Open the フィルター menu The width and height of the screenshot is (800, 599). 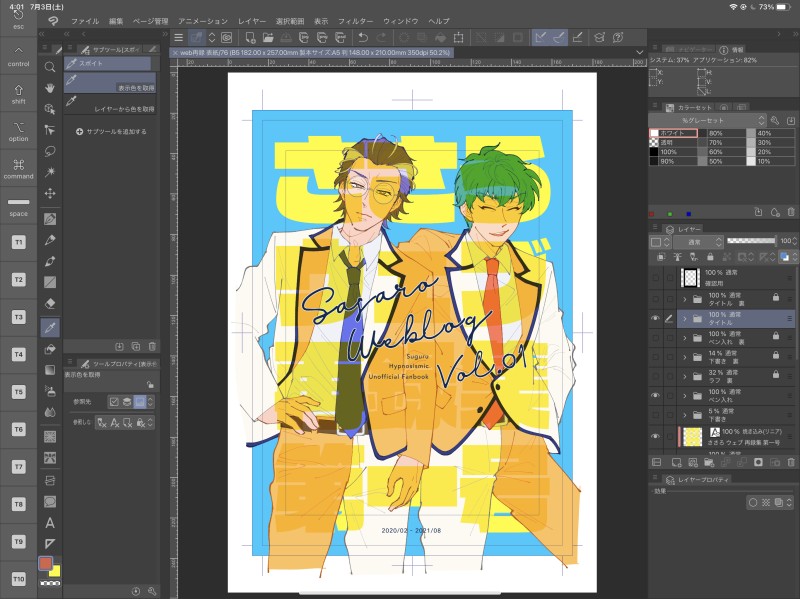355,21
